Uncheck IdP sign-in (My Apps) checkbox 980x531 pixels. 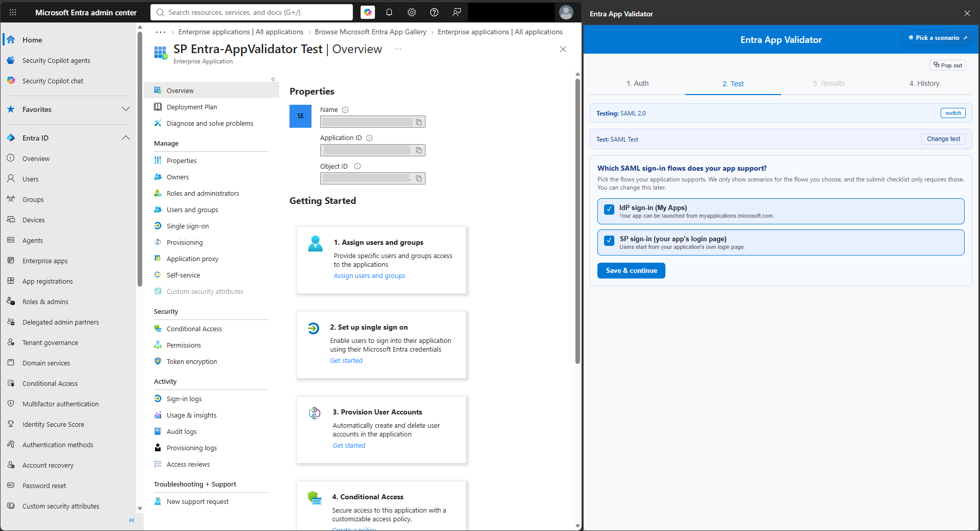pos(609,209)
